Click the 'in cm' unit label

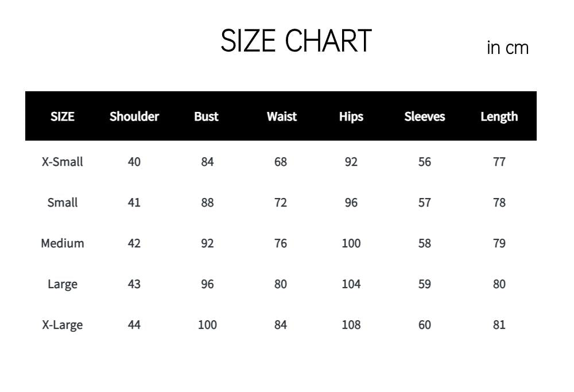pyautogui.click(x=508, y=48)
